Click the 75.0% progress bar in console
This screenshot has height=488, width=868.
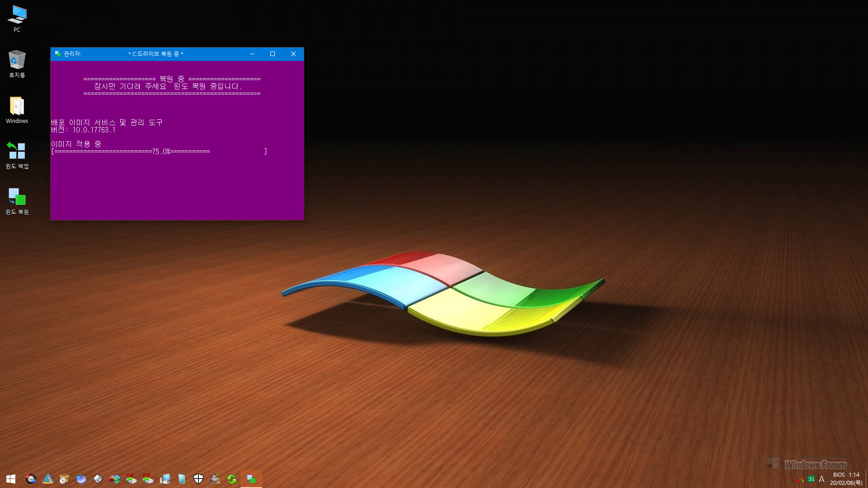coord(159,151)
